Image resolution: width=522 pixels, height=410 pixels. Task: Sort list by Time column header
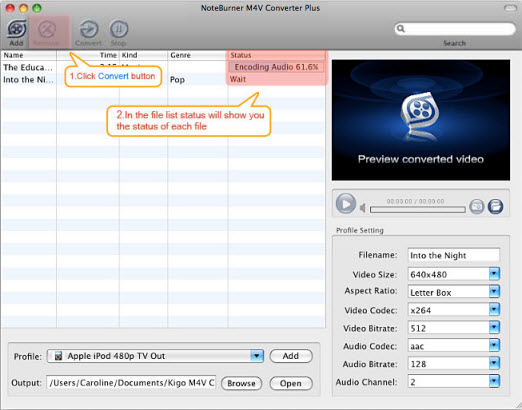click(88, 55)
